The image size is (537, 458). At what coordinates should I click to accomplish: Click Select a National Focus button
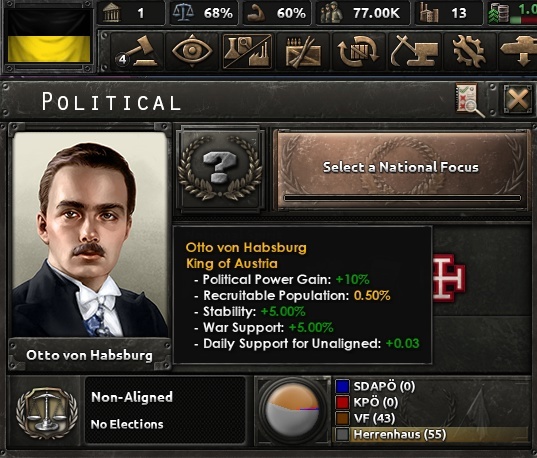coord(401,169)
